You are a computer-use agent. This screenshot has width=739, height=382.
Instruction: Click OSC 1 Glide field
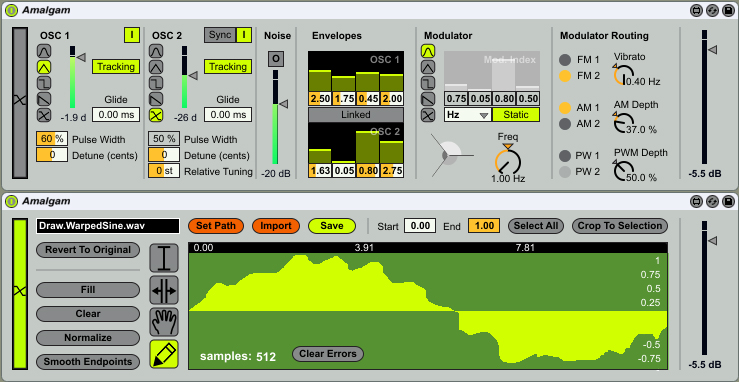tap(116, 114)
